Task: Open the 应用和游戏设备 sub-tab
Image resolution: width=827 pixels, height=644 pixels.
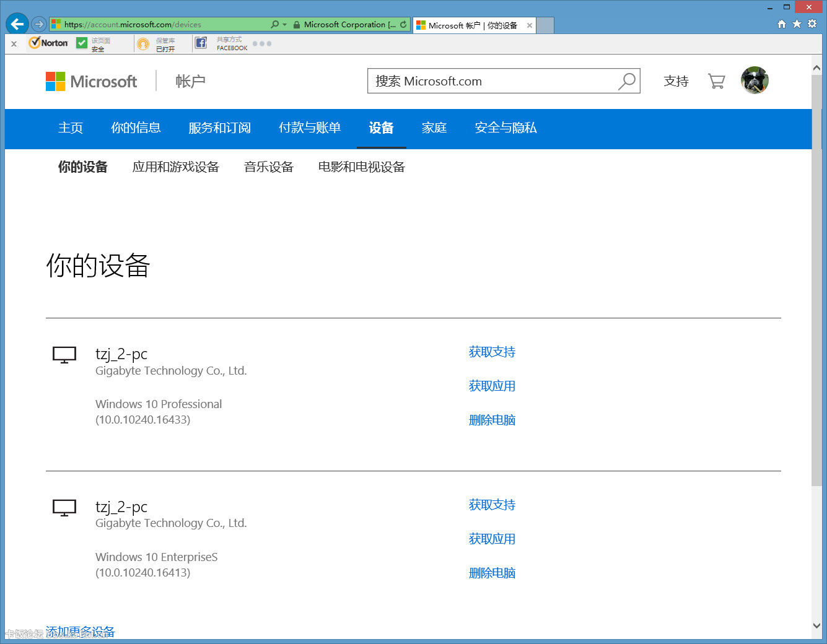Action: 176,167
